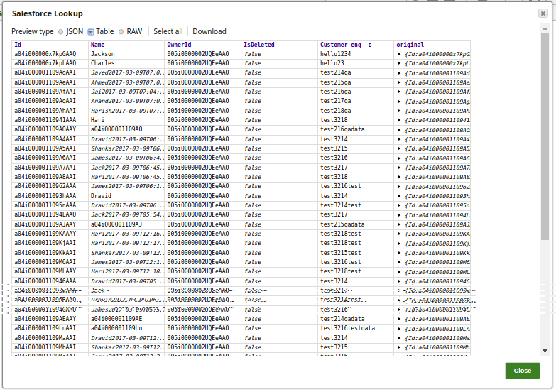Select the Name cell starting with Javed2017-03-09

tap(126, 72)
